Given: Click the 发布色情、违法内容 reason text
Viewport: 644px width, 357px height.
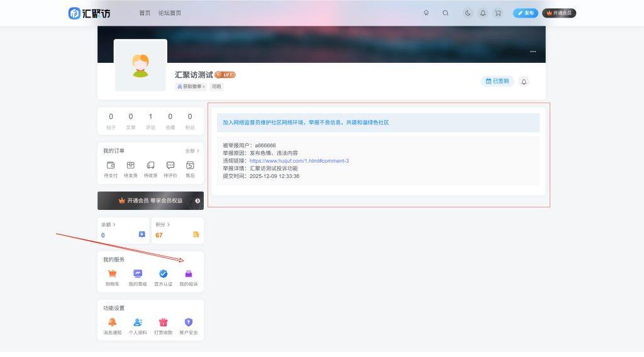Looking at the screenshot, I should click(x=274, y=153).
